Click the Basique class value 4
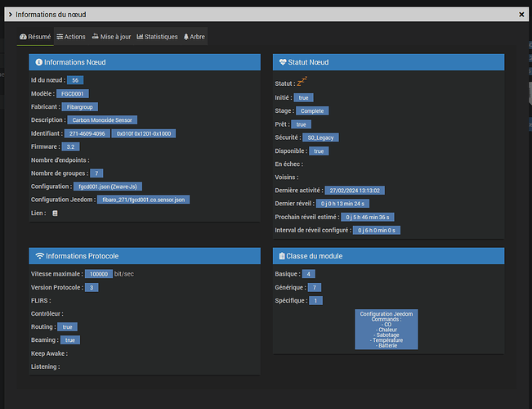 tap(309, 274)
